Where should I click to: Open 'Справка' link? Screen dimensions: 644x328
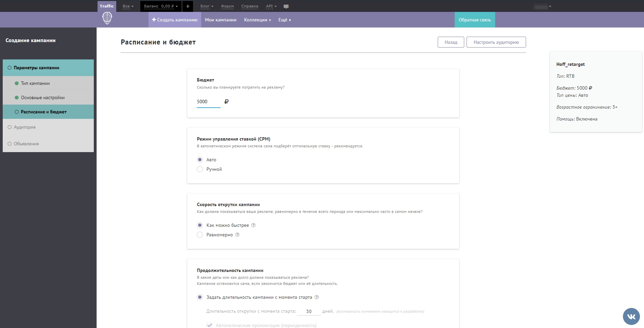tap(250, 6)
